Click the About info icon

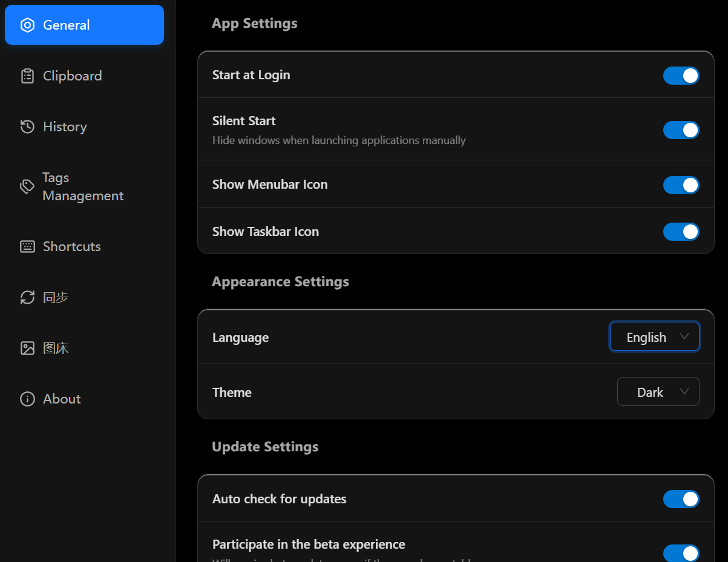pyautogui.click(x=27, y=399)
